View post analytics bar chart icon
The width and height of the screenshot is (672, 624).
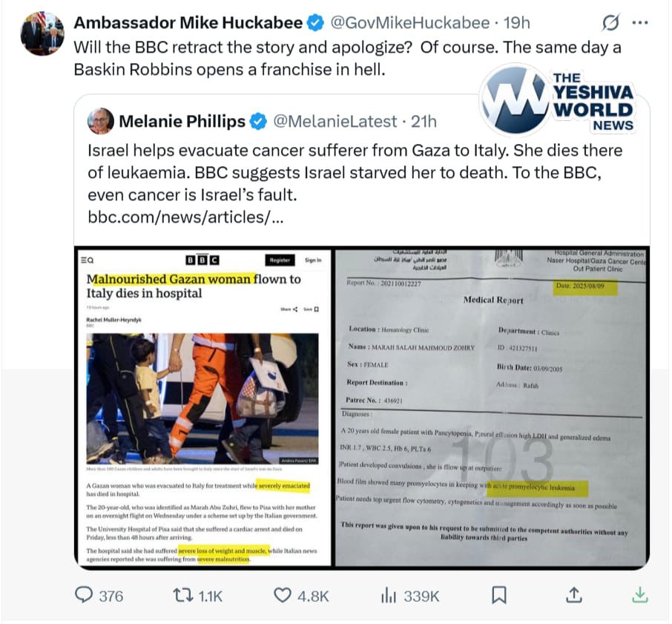tap(388, 595)
